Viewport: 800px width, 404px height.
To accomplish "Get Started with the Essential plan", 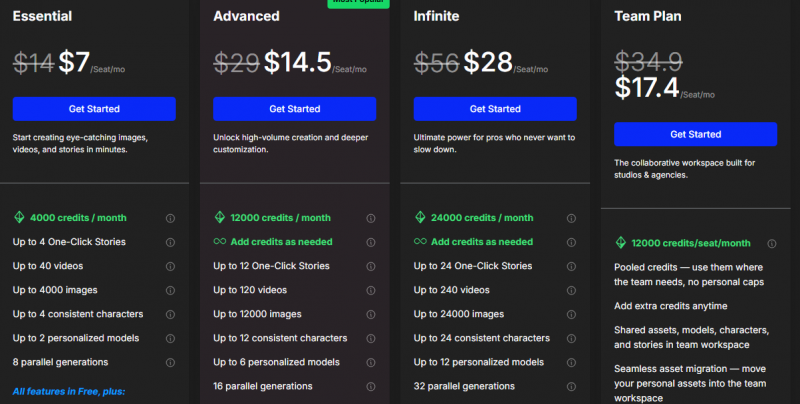I will [94, 109].
